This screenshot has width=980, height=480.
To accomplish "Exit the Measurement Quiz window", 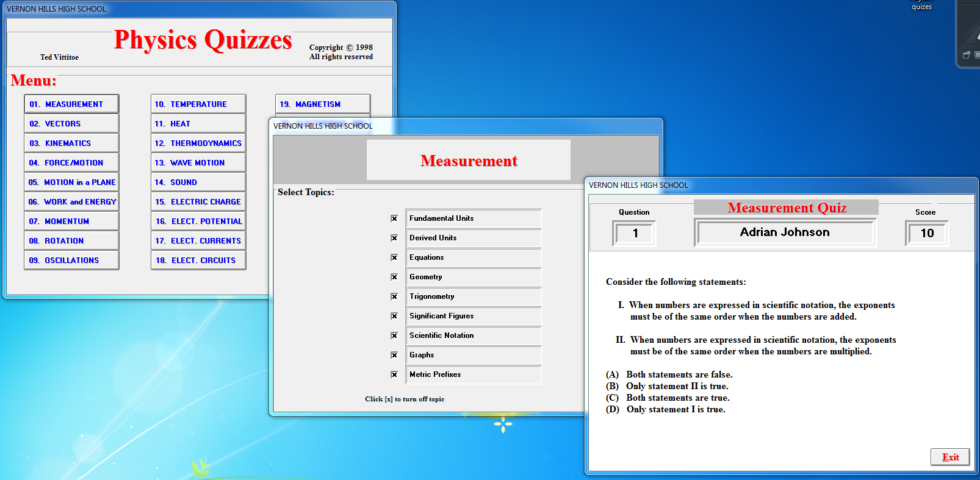I will point(950,457).
